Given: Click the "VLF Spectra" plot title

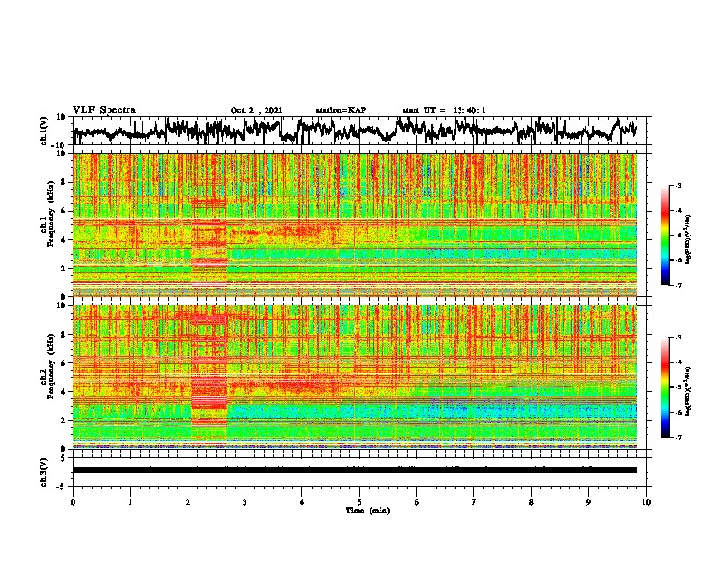Looking at the screenshot, I should (104, 109).
